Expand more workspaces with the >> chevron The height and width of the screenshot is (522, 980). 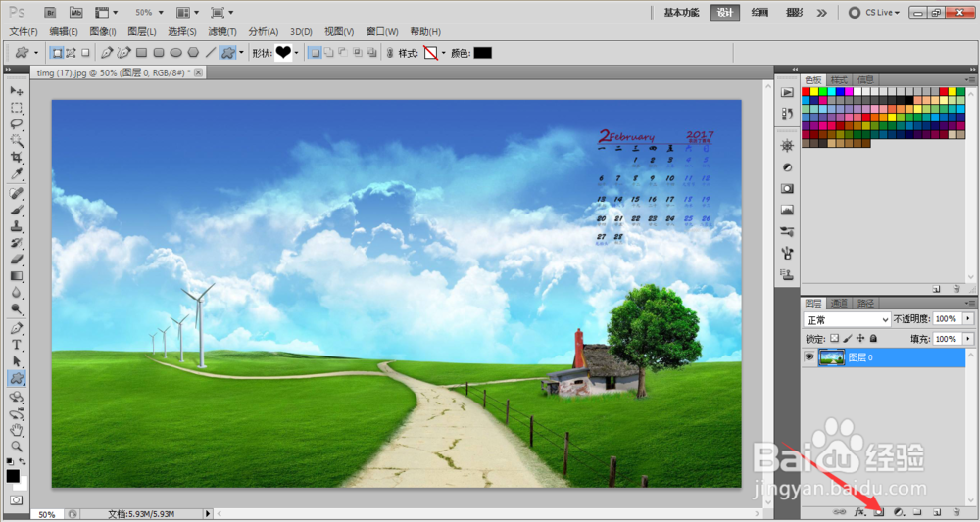(x=822, y=13)
